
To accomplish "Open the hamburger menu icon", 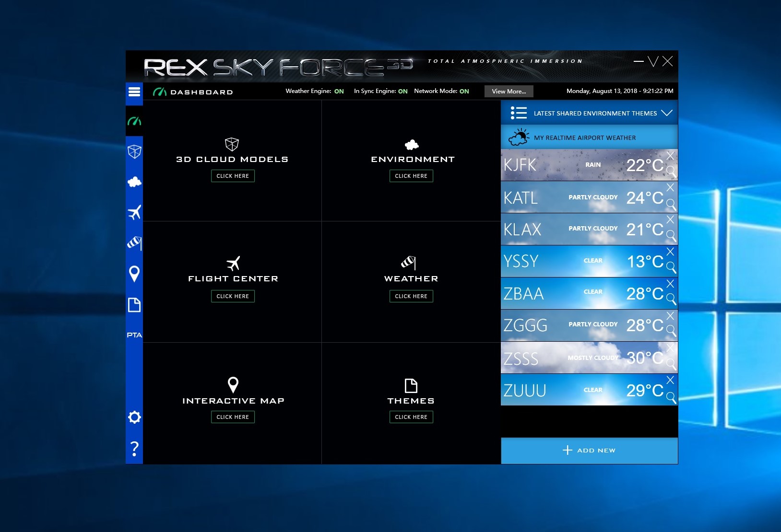I will click(134, 92).
